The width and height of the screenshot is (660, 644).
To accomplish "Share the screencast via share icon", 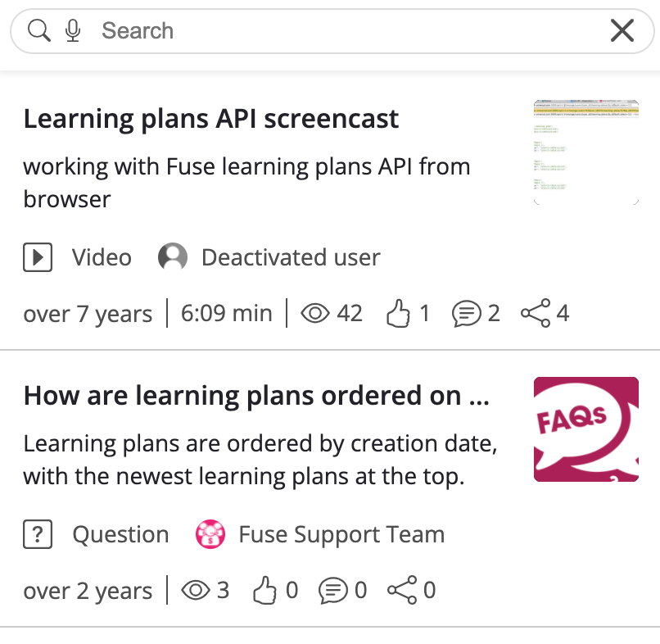I will (536, 313).
